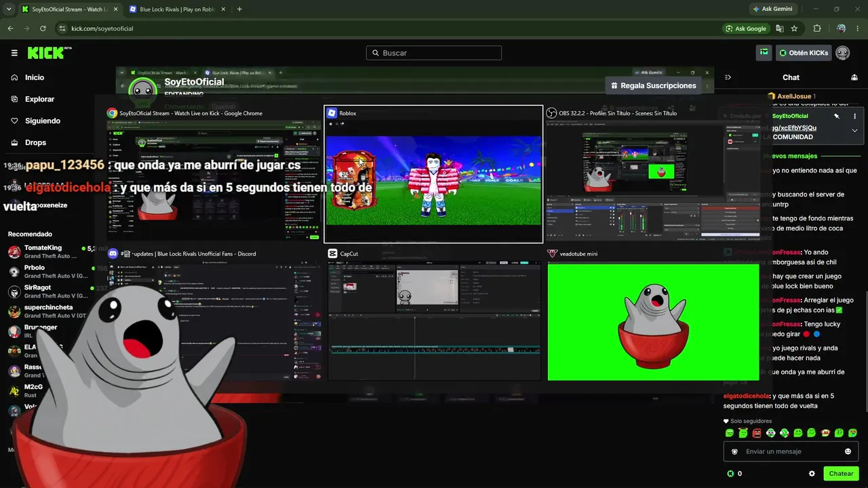The image size is (868, 488).
Task: Click the translate page icon
Action: tap(780, 28)
